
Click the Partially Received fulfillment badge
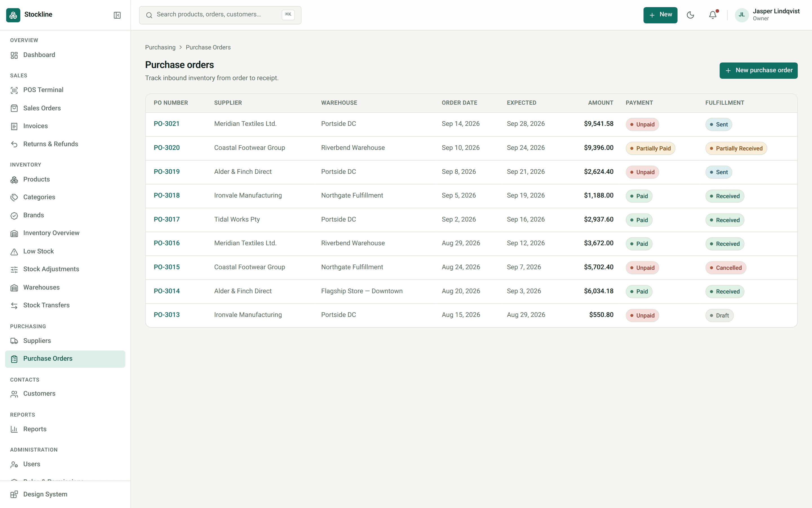(x=736, y=148)
